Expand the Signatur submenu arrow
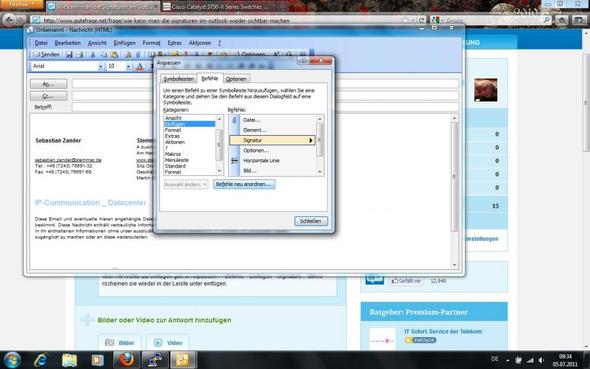The height and width of the screenshot is (369, 590). [x=311, y=140]
